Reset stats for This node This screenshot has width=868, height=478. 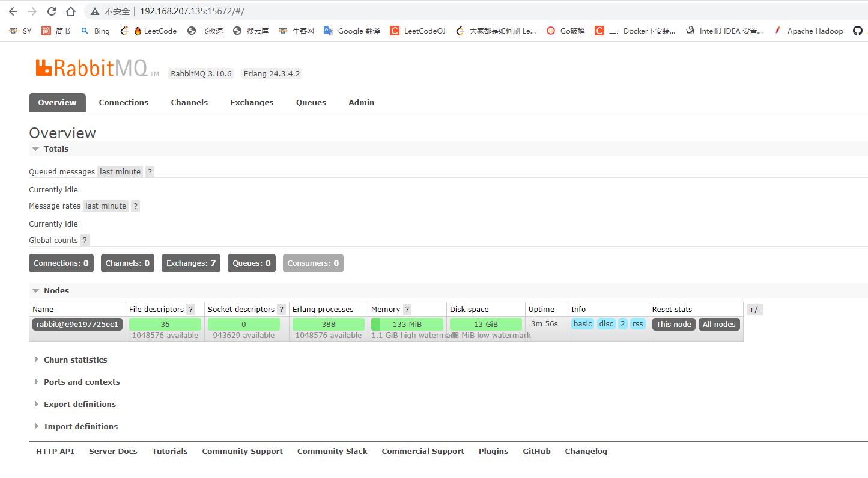(674, 324)
